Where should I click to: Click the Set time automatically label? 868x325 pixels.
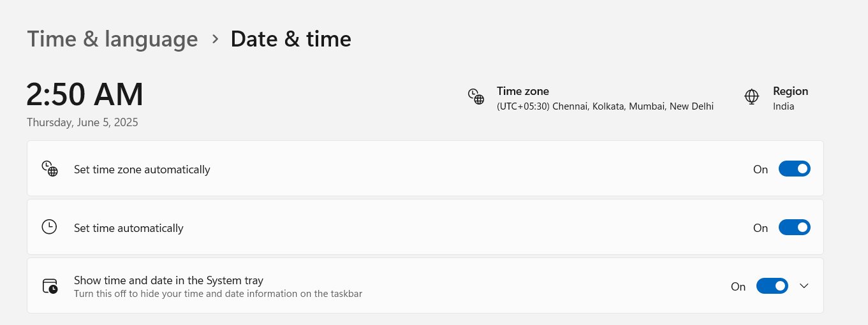(128, 228)
